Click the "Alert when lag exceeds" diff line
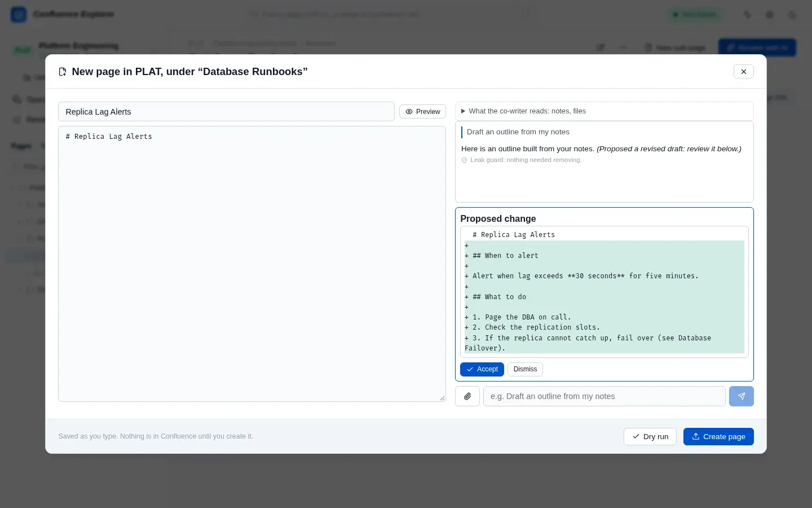 (x=604, y=276)
